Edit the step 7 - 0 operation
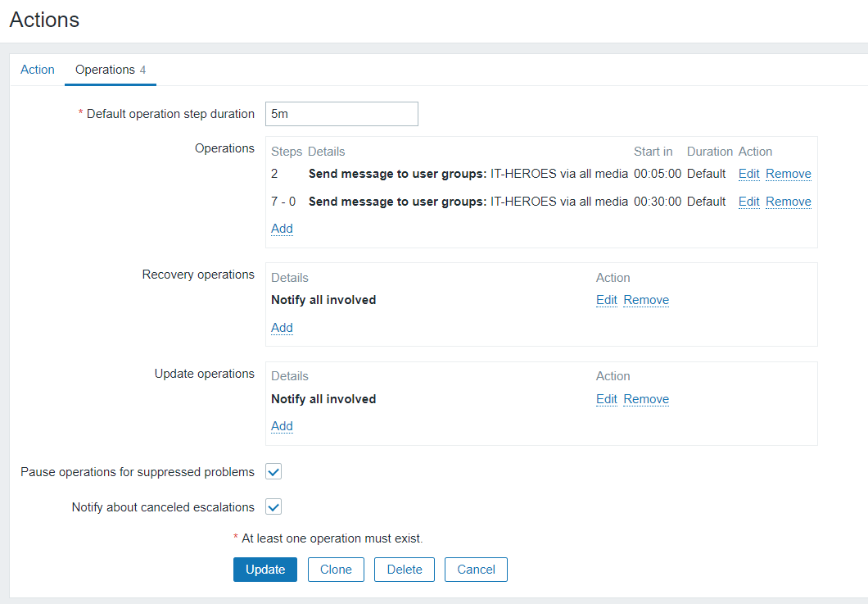The height and width of the screenshot is (604, 868). [x=748, y=202]
